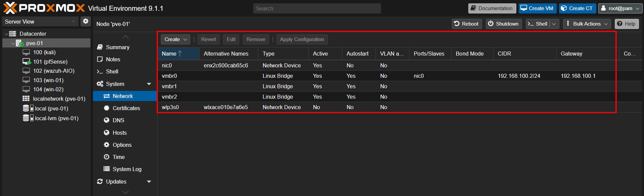Select the System Log menu item
This screenshot has width=644, height=196.
tap(125, 169)
